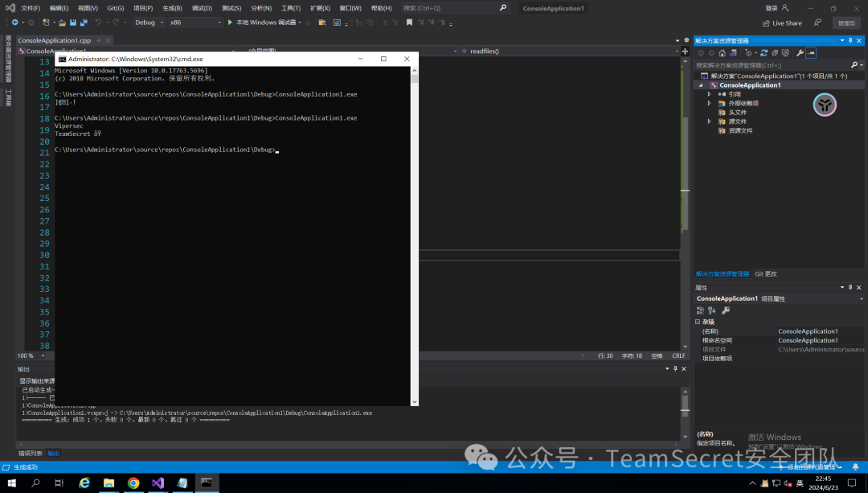Open the 调试(D) menu

pyautogui.click(x=202, y=8)
